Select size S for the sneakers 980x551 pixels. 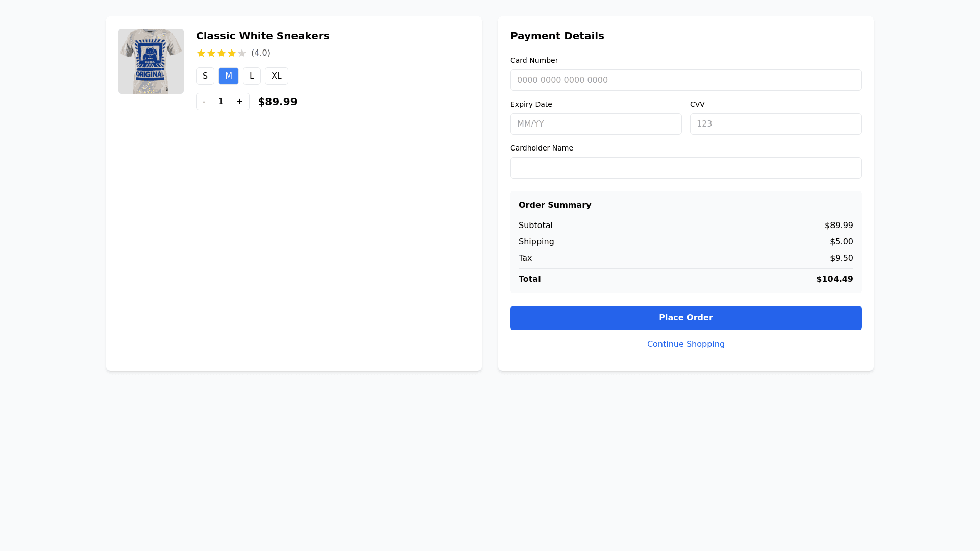[205, 76]
